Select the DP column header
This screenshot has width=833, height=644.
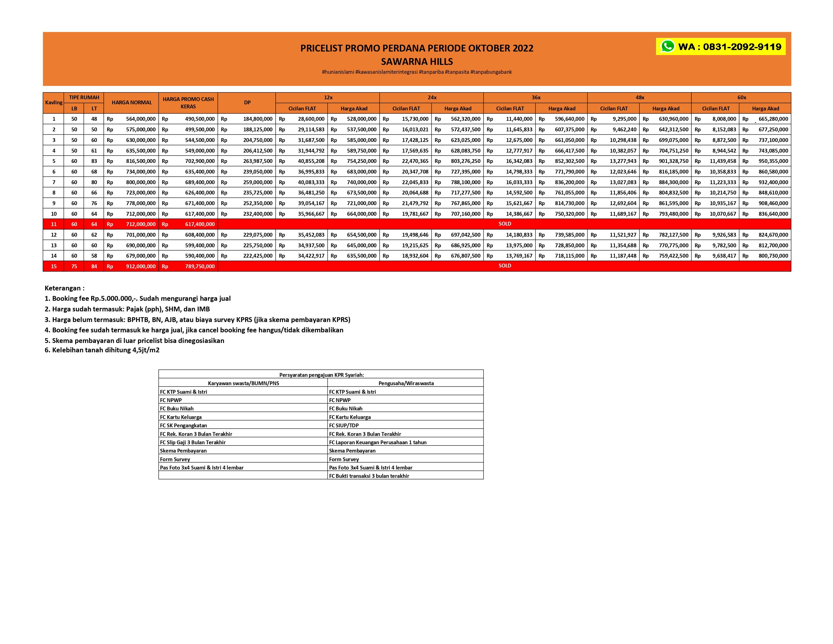click(x=247, y=103)
